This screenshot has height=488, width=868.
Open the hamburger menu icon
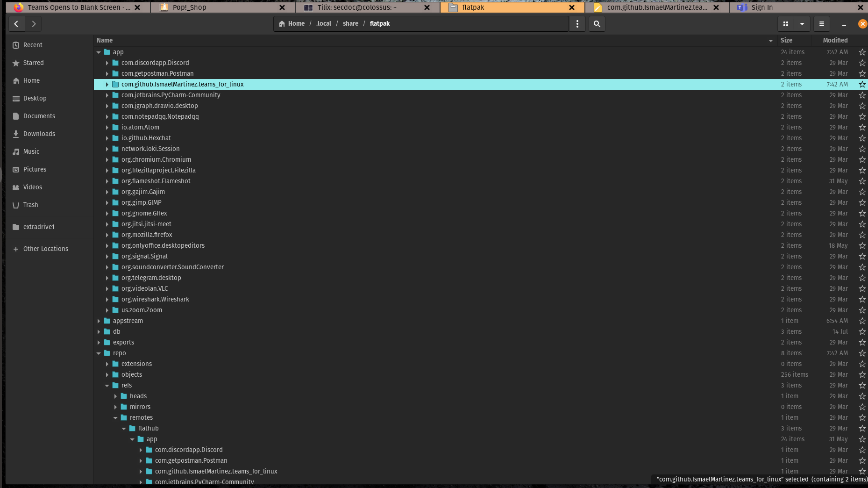[821, 24]
